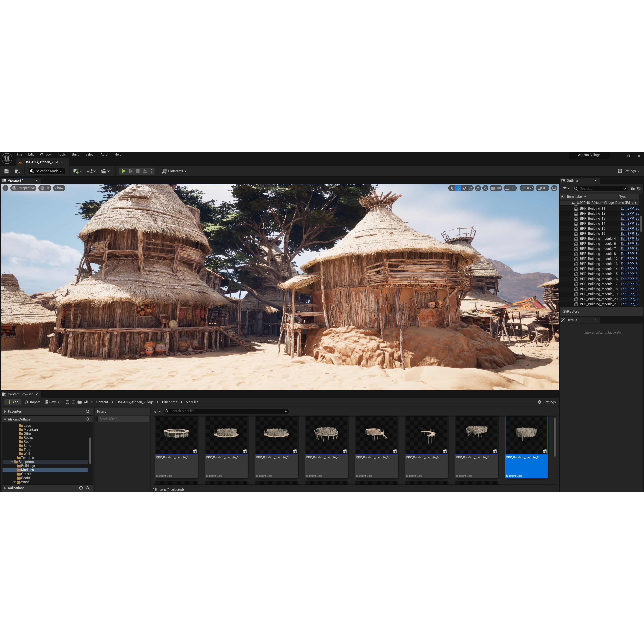Open the Build menu
The image size is (644, 644).
pos(75,154)
